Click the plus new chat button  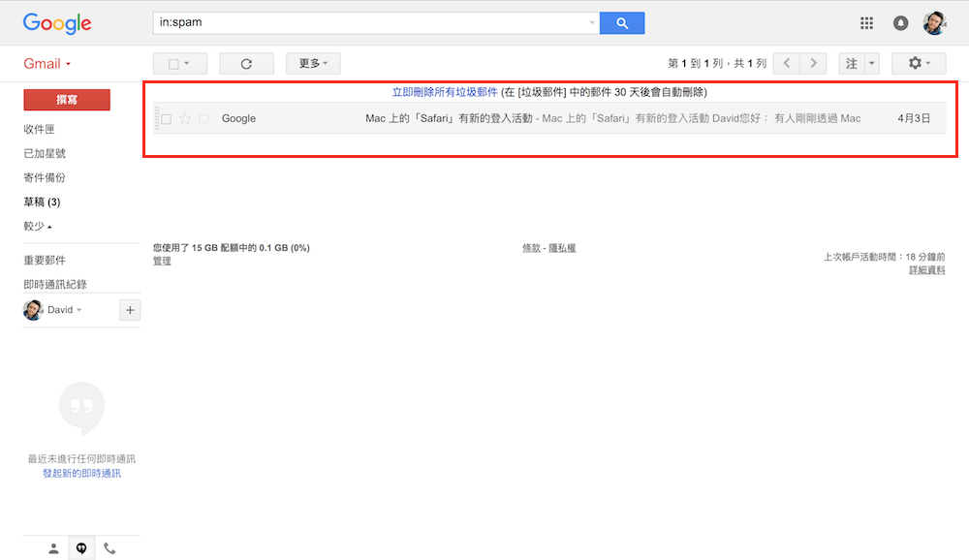(130, 310)
